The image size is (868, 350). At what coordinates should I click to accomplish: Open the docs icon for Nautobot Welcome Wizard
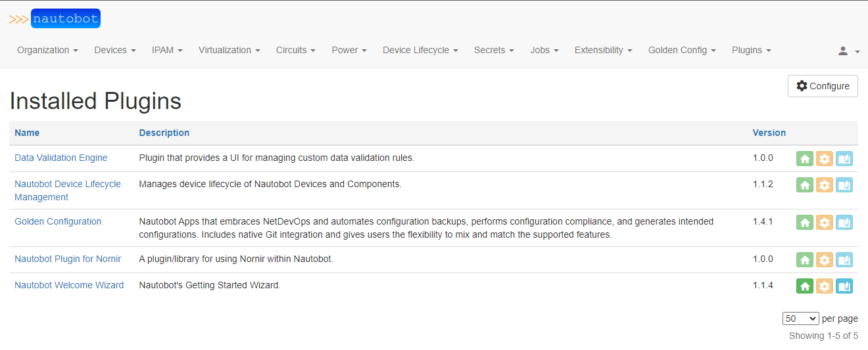point(844,286)
